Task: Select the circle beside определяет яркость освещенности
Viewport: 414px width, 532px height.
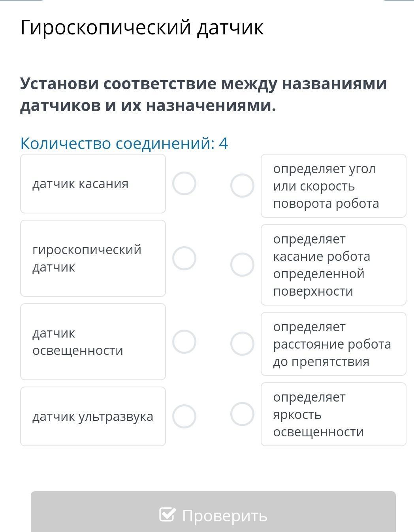Action: click(x=242, y=414)
